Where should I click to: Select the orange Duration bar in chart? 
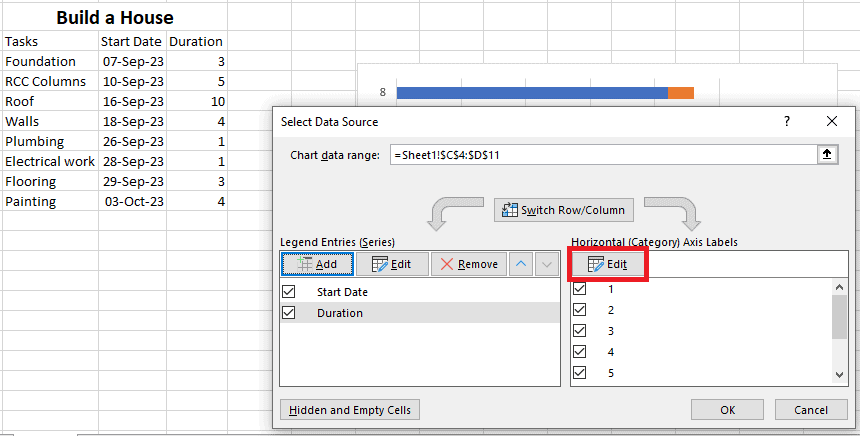680,93
